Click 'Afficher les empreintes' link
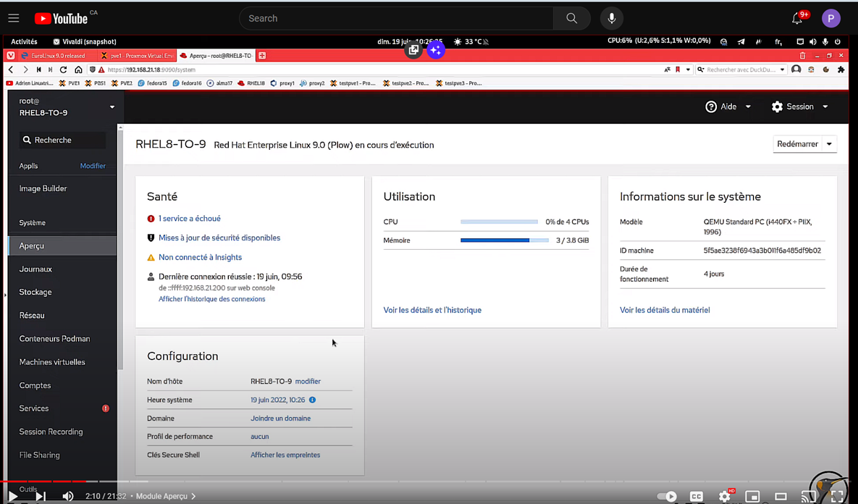This screenshot has width=858, height=504. click(285, 455)
